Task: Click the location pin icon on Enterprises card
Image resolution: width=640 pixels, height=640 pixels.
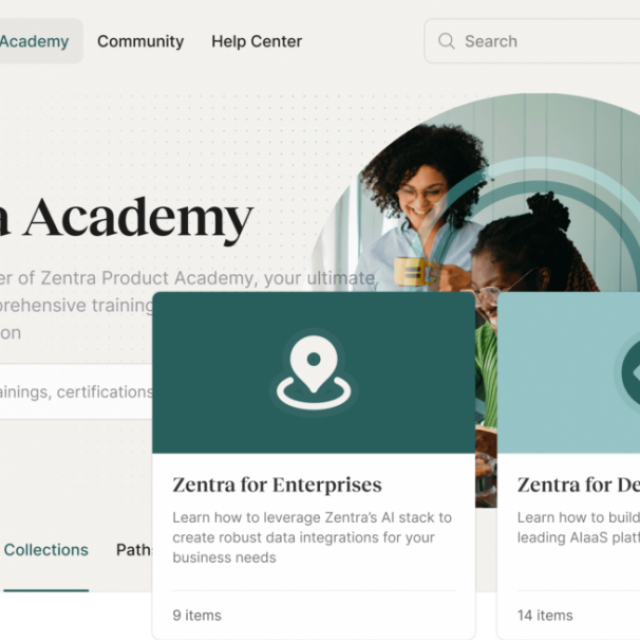Action: [313, 373]
